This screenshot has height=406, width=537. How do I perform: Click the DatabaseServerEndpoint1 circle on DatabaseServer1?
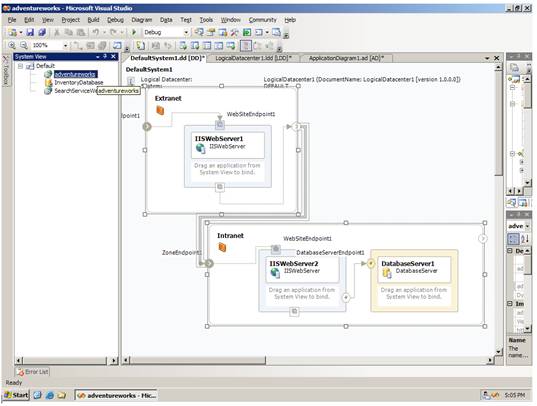[371, 263]
